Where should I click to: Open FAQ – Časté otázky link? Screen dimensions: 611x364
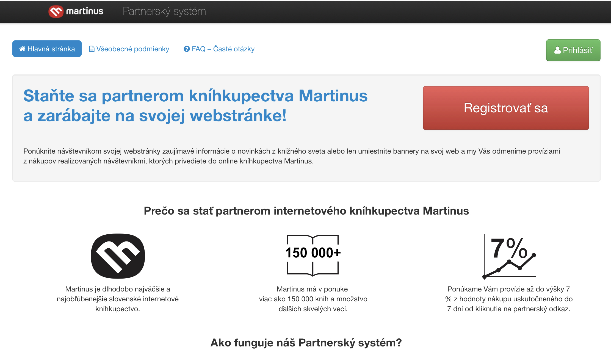(x=219, y=49)
